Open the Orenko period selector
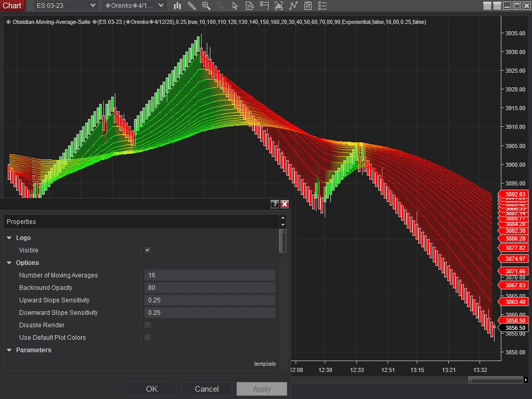This screenshot has height=399, width=532. click(133, 5)
